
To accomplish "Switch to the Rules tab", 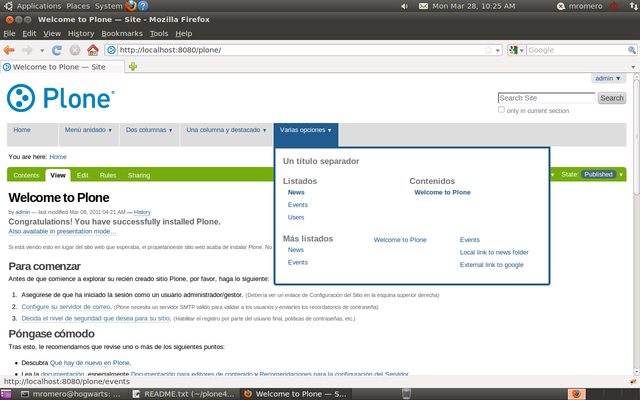I will (x=108, y=175).
